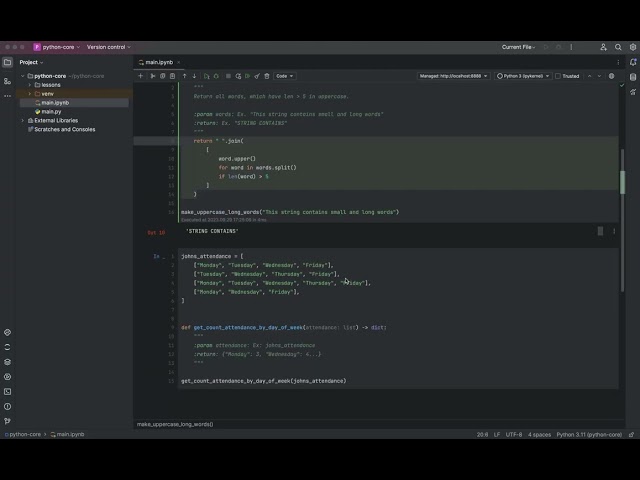The height and width of the screenshot is (480, 640).
Task: Jump to the next highlighted error arrow
Action: 599,76
